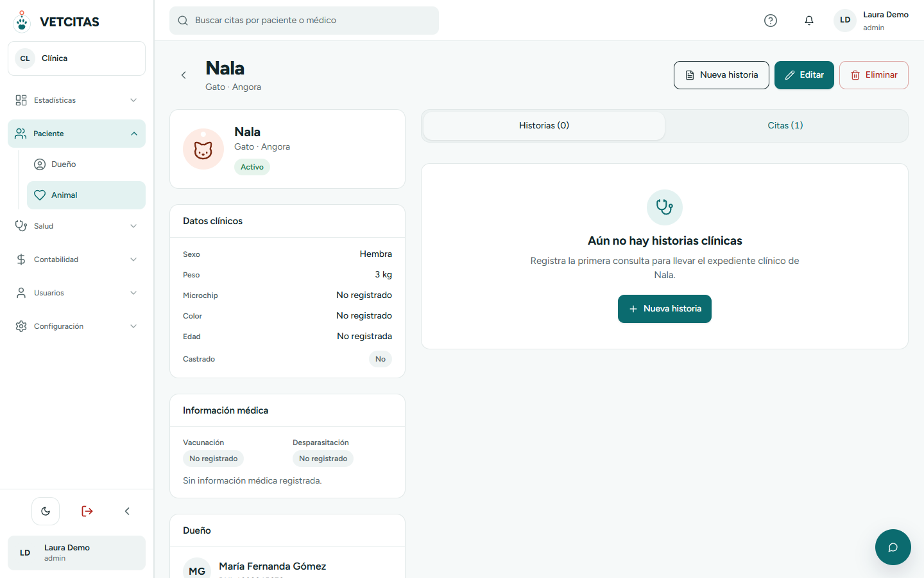Screen dimensions: 924x578
Task: Click the VETCITAS paw logo
Action: coord(22,21)
